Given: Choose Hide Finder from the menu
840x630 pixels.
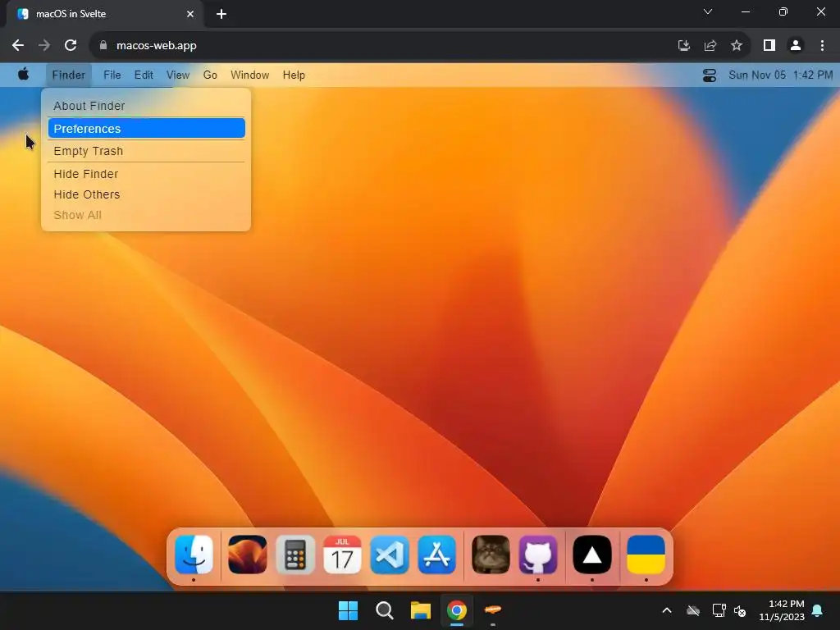Looking at the screenshot, I should (x=146, y=174).
